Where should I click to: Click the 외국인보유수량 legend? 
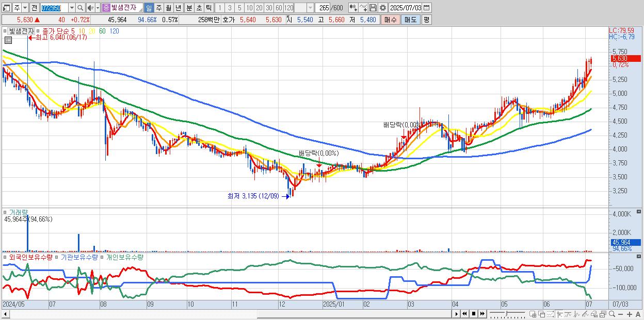point(31,257)
